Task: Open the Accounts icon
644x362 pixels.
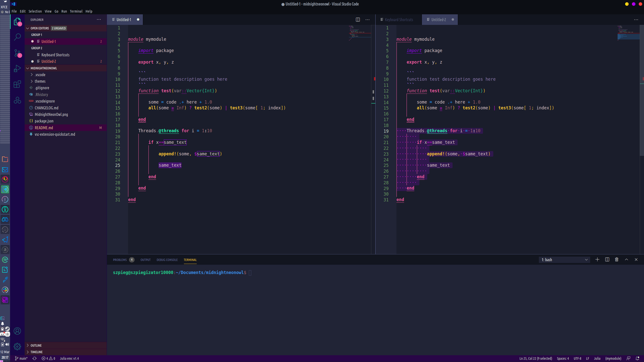Action: tap(17, 331)
